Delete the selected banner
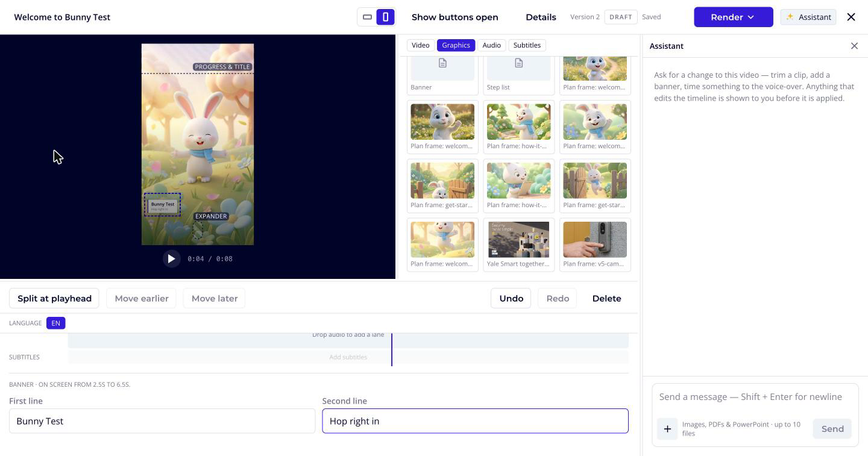This screenshot has height=456, width=868. click(606, 298)
